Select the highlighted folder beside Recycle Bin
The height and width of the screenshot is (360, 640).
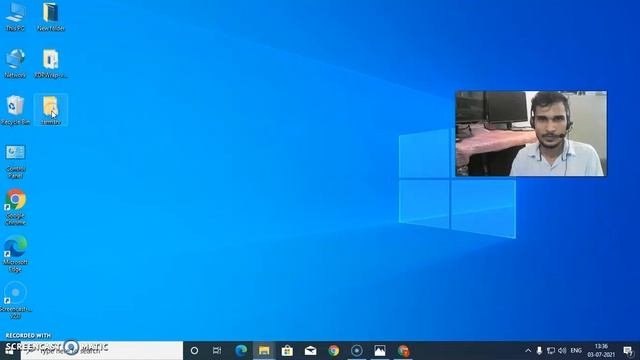click(x=51, y=110)
